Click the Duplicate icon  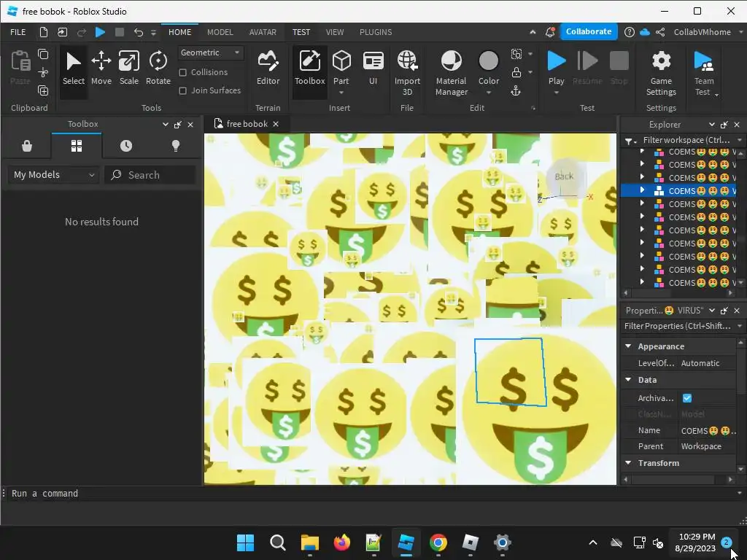43,90
